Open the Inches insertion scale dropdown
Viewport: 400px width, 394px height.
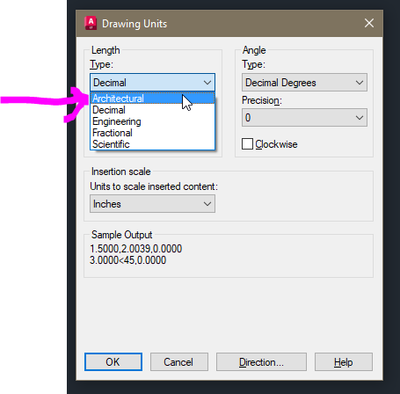point(153,204)
